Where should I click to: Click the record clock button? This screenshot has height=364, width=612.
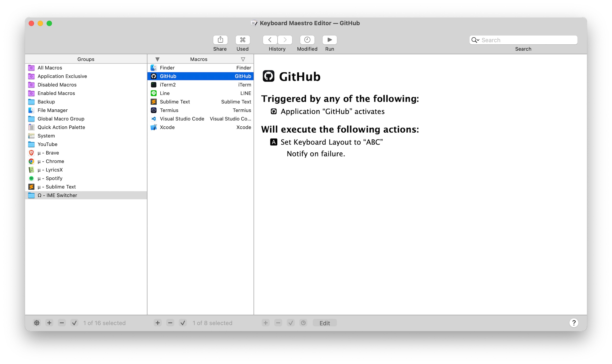click(303, 323)
